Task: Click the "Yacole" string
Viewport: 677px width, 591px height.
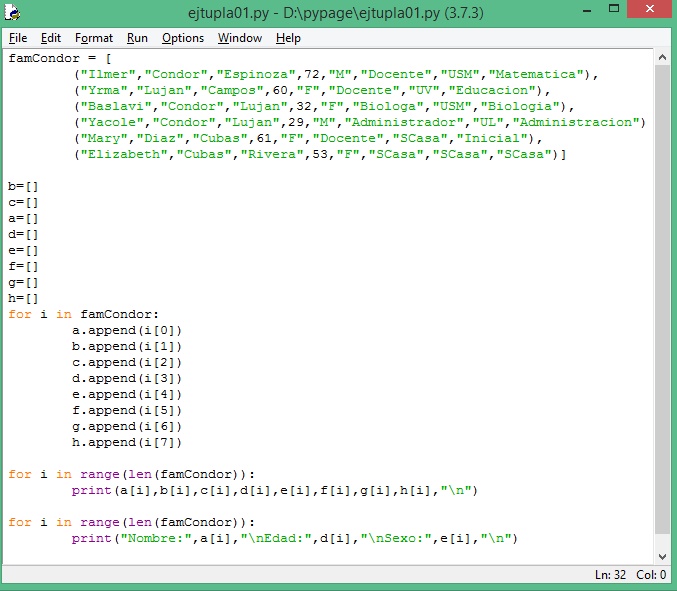Action: point(112,122)
